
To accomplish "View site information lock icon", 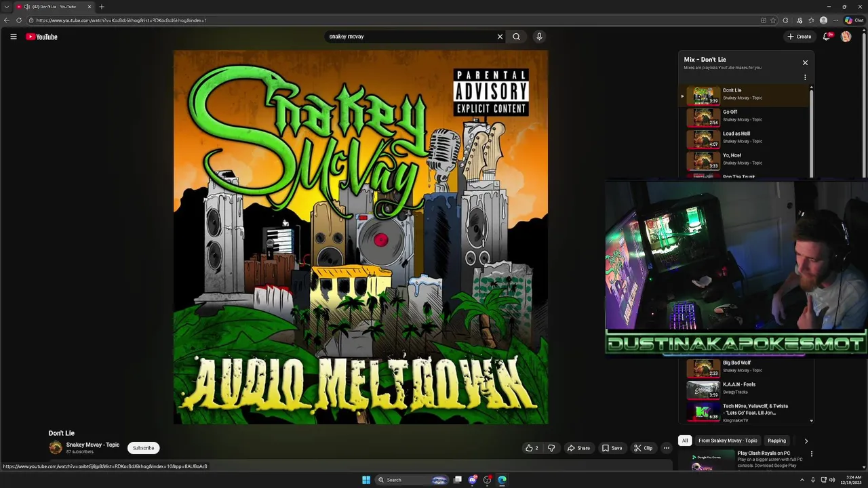I will [31, 20].
